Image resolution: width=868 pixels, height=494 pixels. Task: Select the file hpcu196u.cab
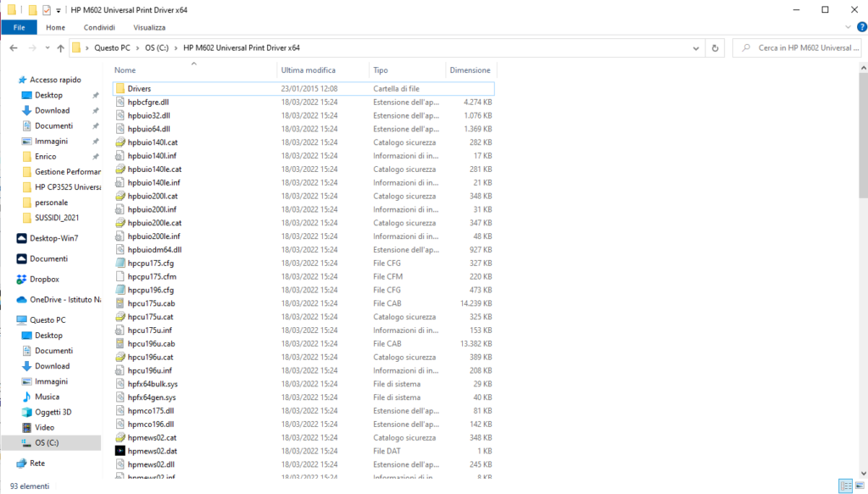tap(151, 343)
